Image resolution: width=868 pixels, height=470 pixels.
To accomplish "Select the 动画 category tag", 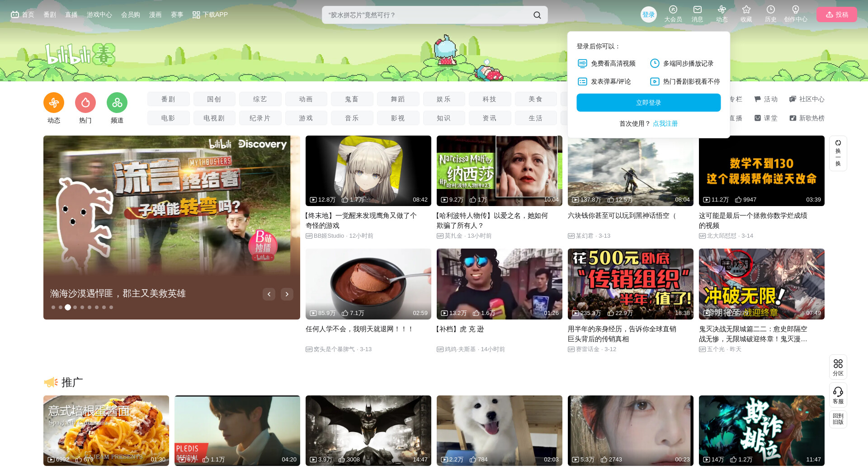I will [x=306, y=99].
